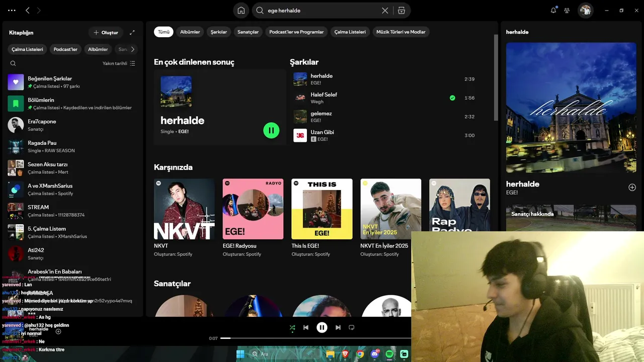
Task: Filter library by Çalma Listeleri chip
Action: point(28,49)
